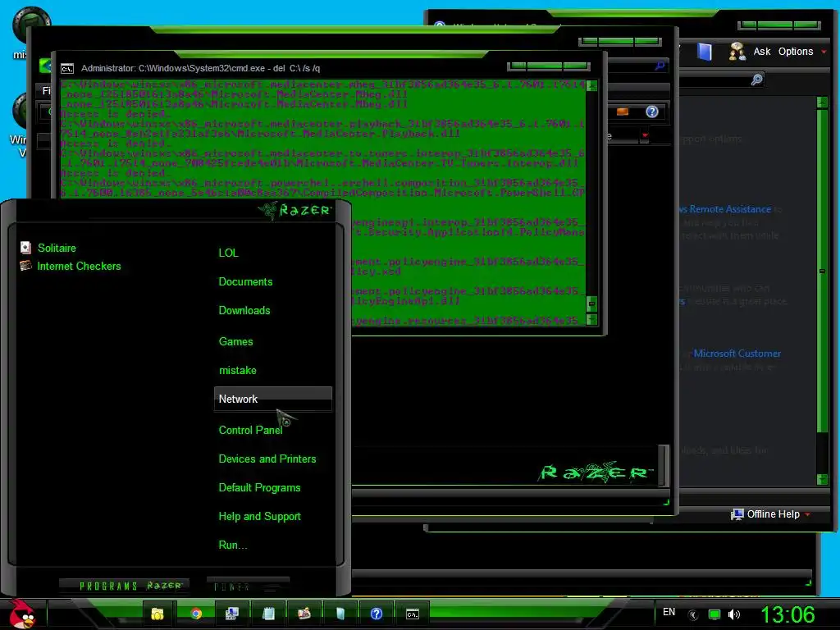Open Devices and Printers
This screenshot has height=630, width=840.
coord(267,459)
